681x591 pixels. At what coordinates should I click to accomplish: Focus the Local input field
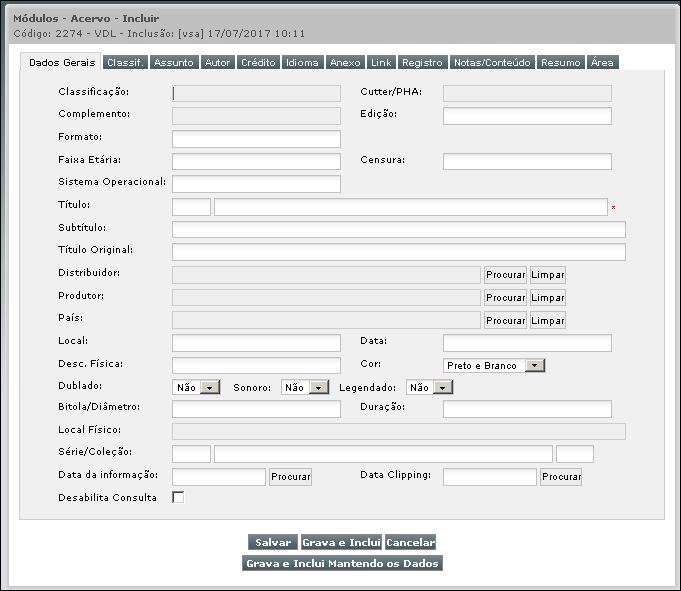tap(256, 343)
